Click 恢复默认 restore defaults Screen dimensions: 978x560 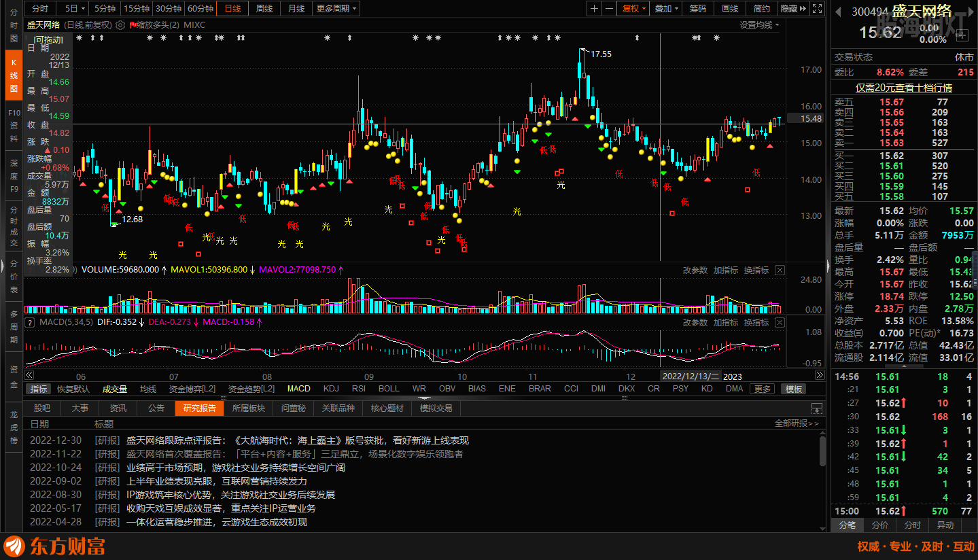click(73, 389)
